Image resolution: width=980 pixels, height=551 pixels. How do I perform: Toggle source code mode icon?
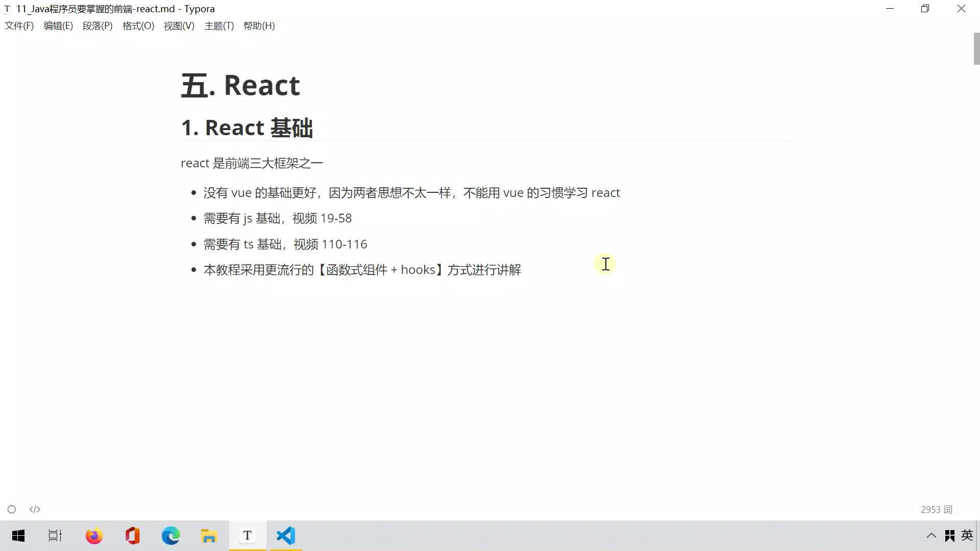click(x=35, y=509)
